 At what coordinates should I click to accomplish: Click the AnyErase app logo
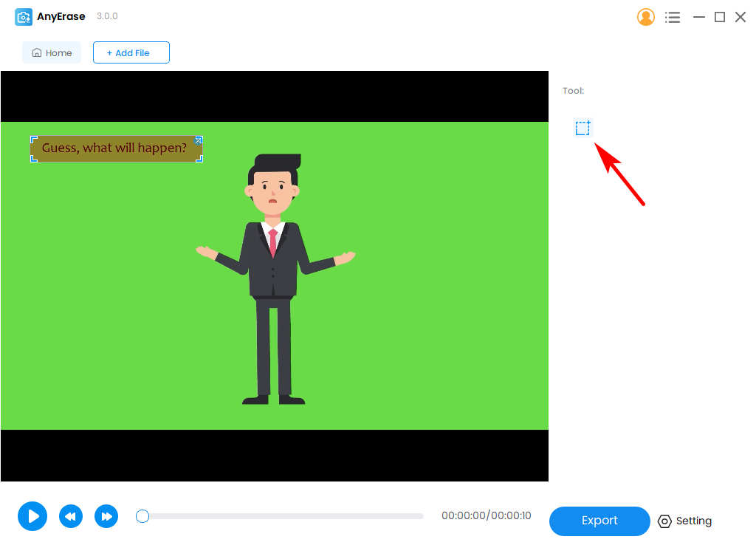click(x=23, y=17)
